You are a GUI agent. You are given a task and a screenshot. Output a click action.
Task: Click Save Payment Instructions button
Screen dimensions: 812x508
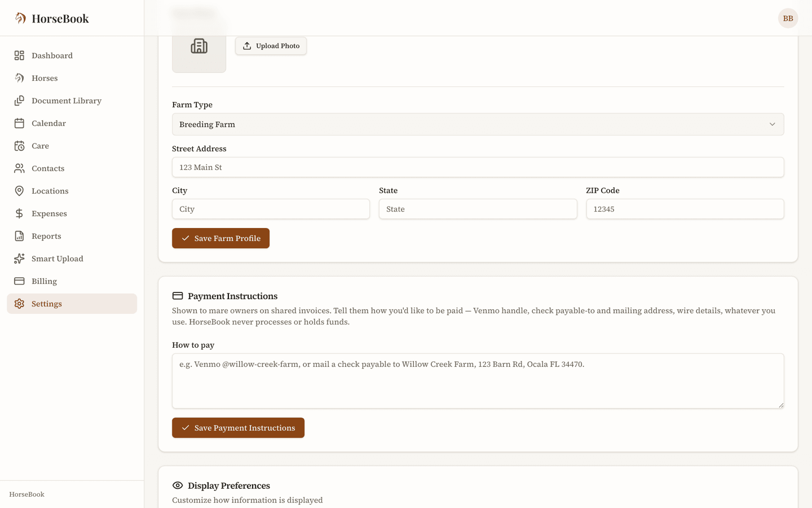click(238, 428)
